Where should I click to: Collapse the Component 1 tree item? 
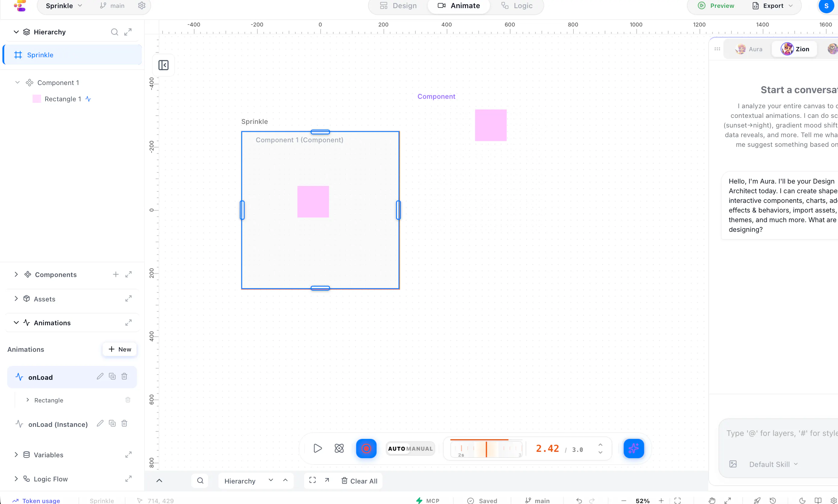pyautogui.click(x=17, y=83)
